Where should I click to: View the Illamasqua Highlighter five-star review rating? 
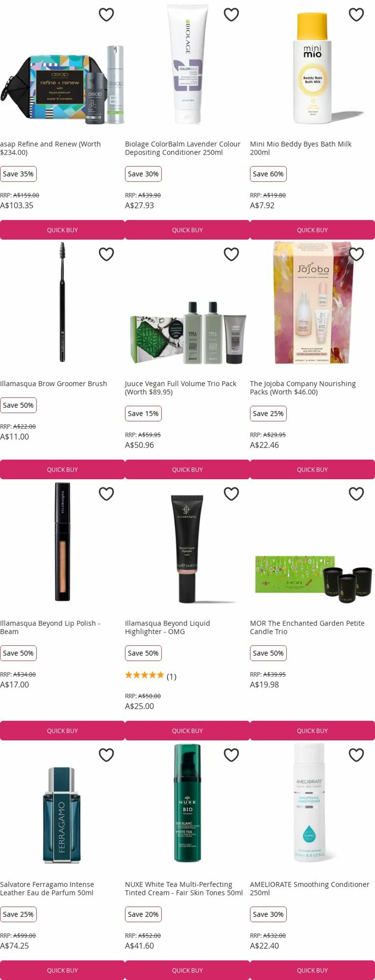coord(151,676)
